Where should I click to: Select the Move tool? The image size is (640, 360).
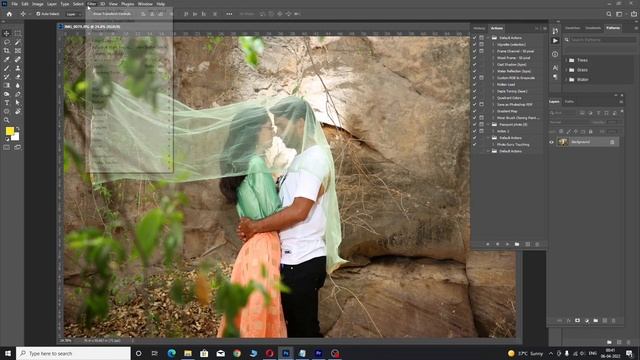click(x=7, y=33)
